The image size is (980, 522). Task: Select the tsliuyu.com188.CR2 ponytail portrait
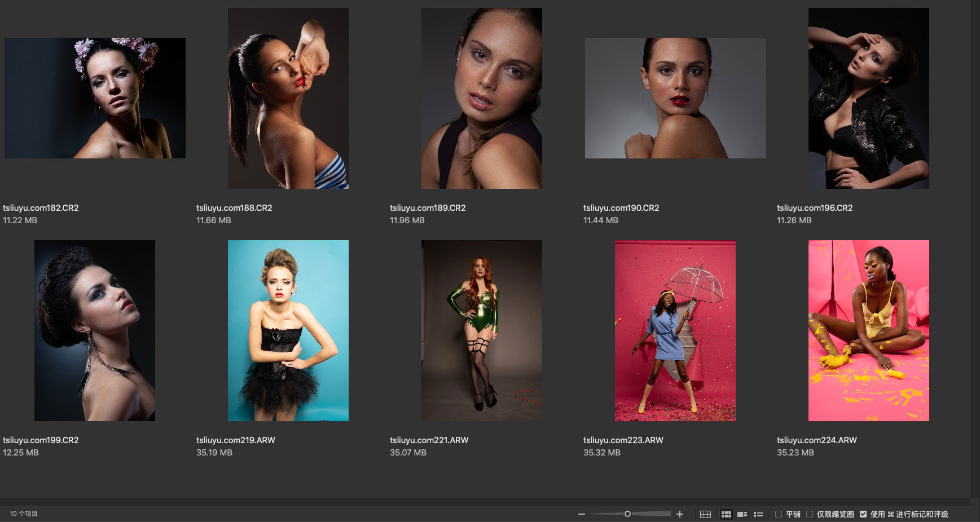(288, 98)
